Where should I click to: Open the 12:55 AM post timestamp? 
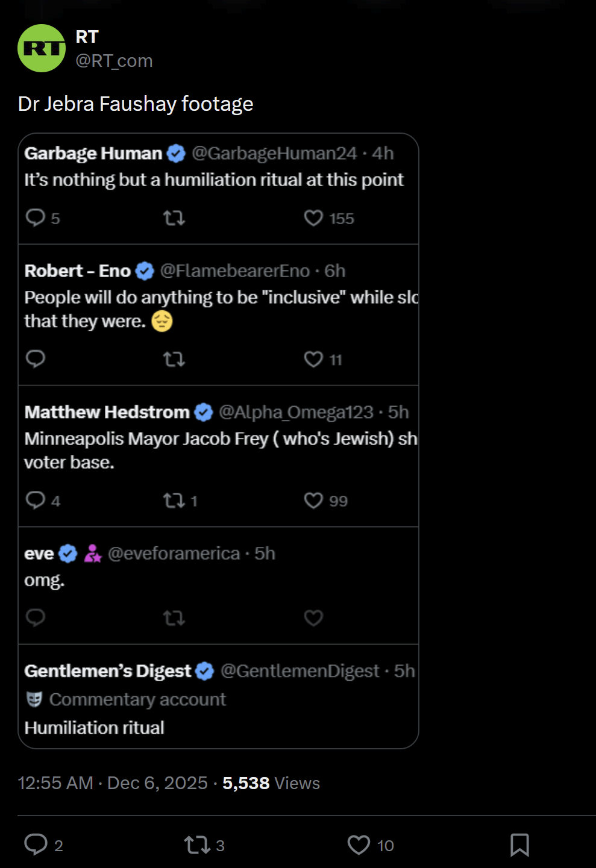[x=55, y=783]
